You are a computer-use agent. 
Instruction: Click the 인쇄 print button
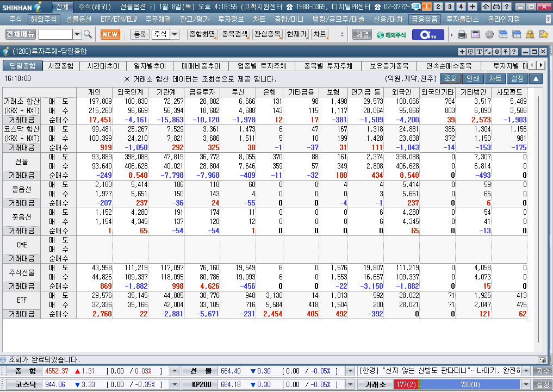473,79
